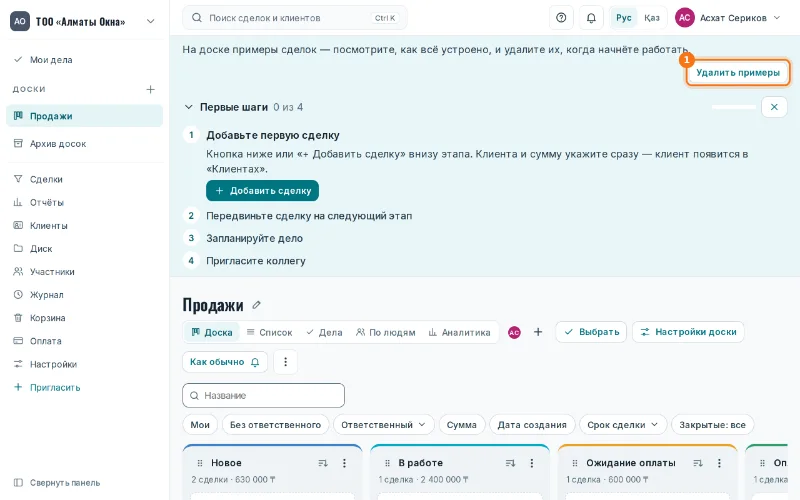The image size is (800, 500).
Task: Toggle the Сумма filter chip
Action: pos(462,424)
